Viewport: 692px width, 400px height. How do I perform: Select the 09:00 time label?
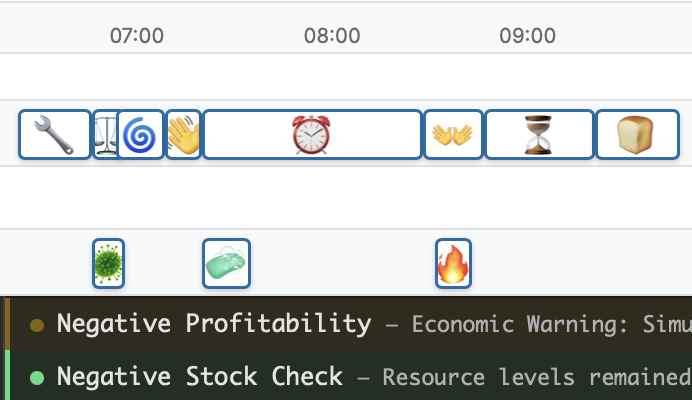pos(528,36)
